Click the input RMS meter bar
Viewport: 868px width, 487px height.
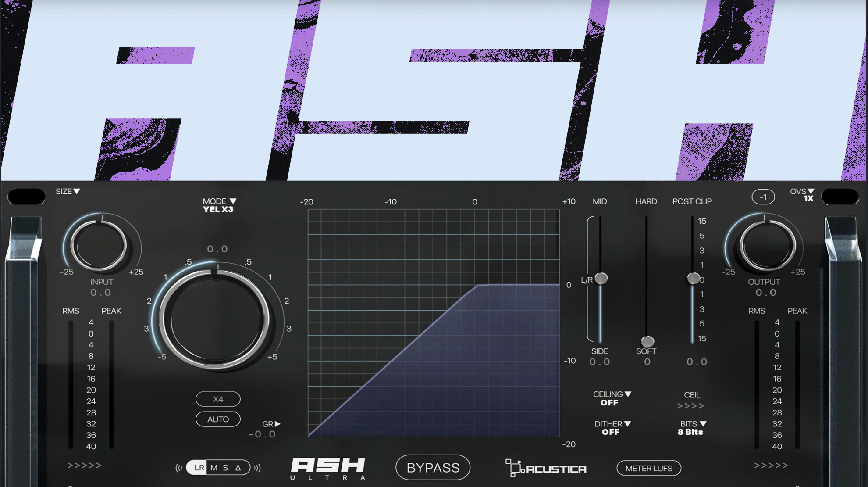(x=71, y=385)
